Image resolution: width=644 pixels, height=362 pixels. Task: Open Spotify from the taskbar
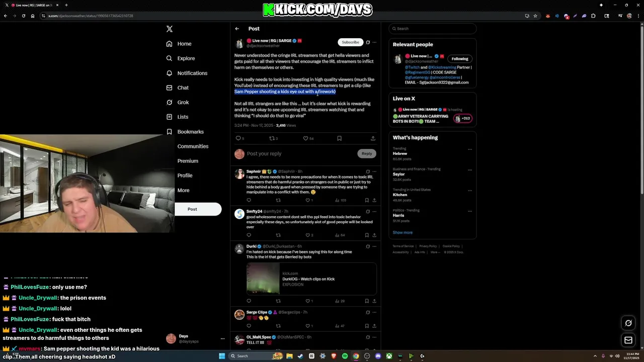pos(345,356)
